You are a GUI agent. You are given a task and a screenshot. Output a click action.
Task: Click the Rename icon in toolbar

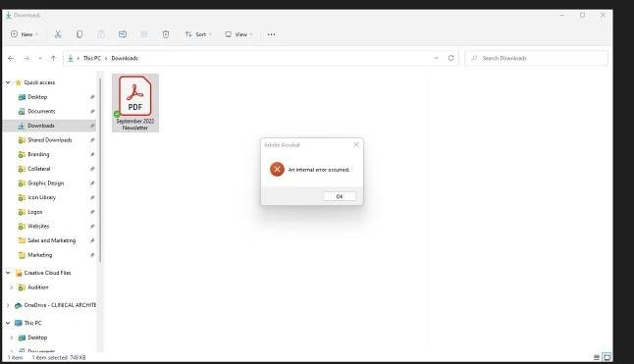click(x=123, y=34)
